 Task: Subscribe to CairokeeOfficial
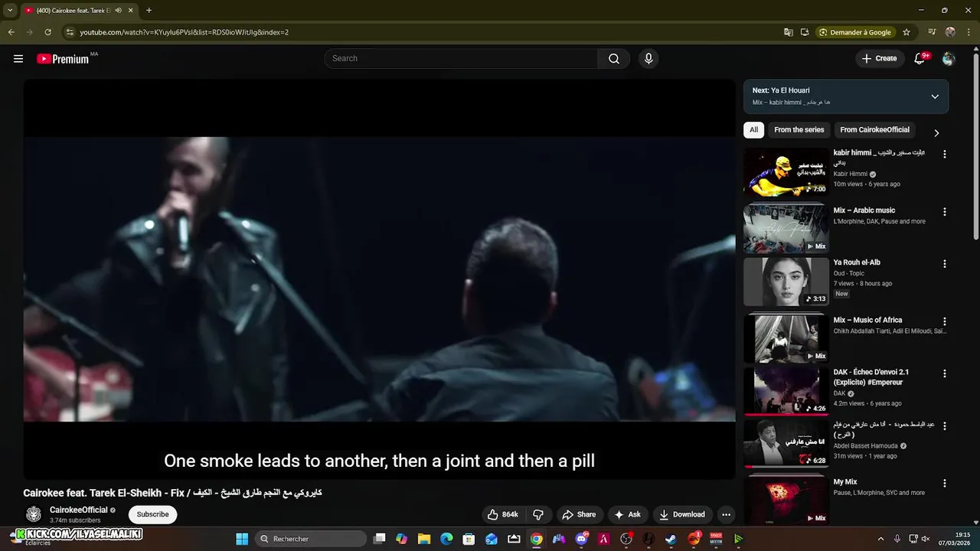[x=152, y=514]
